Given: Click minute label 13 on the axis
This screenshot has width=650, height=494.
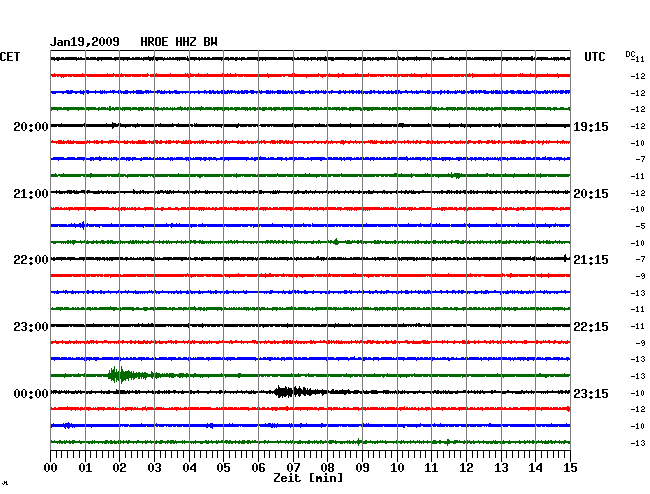Looking at the screenshot, I should click(x=501, y=468).
